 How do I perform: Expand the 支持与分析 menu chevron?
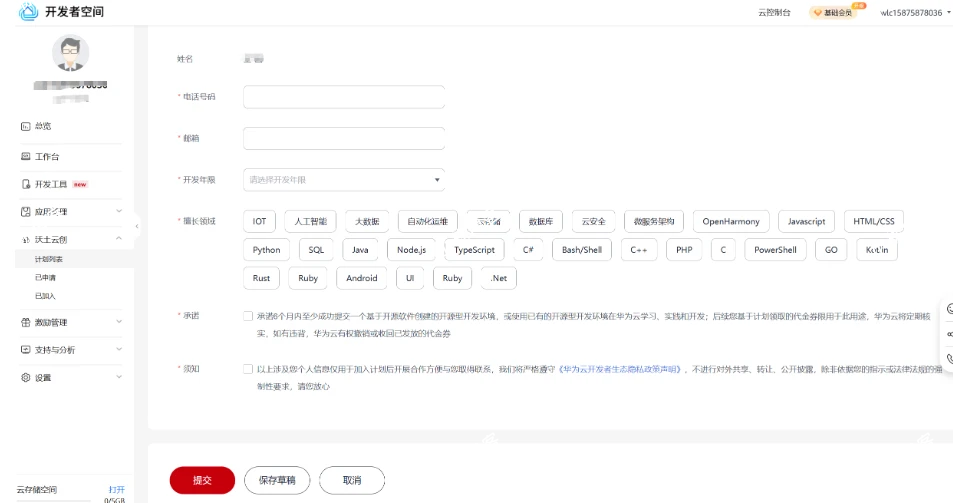119,349
